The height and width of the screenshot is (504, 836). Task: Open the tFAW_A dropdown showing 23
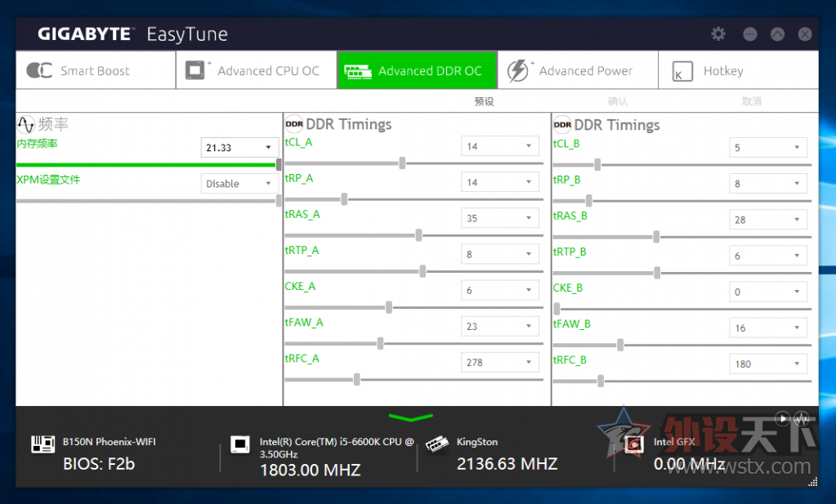pyautogui.click(x=500, y=326)
